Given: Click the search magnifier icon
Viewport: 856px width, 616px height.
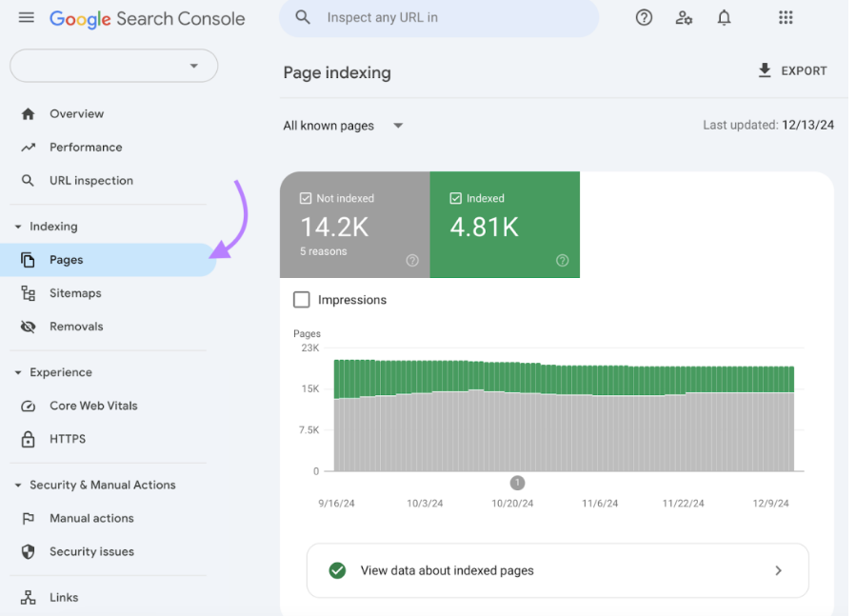Looking at the screenshot, I should point(303,17).
